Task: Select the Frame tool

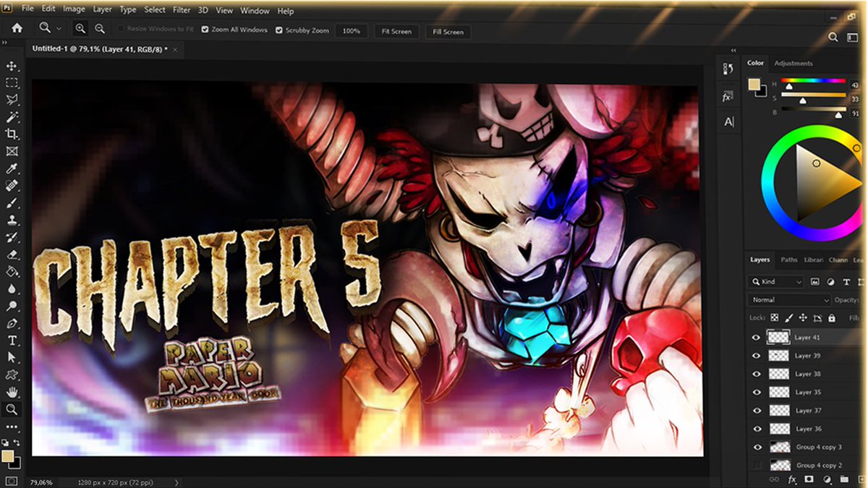Action: tap(12, 152)
